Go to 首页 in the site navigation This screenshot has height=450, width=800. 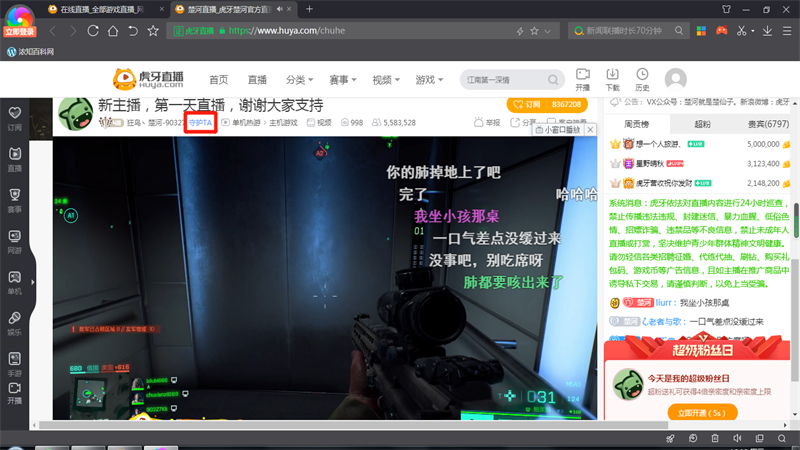(x=218, y=80)
